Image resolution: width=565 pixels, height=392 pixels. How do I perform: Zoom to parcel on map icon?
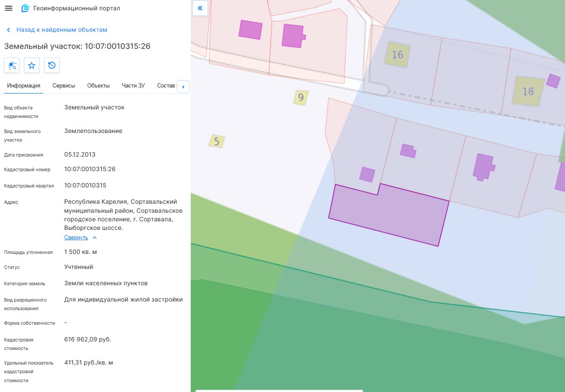pyautogui.click(x=12, y=66)
